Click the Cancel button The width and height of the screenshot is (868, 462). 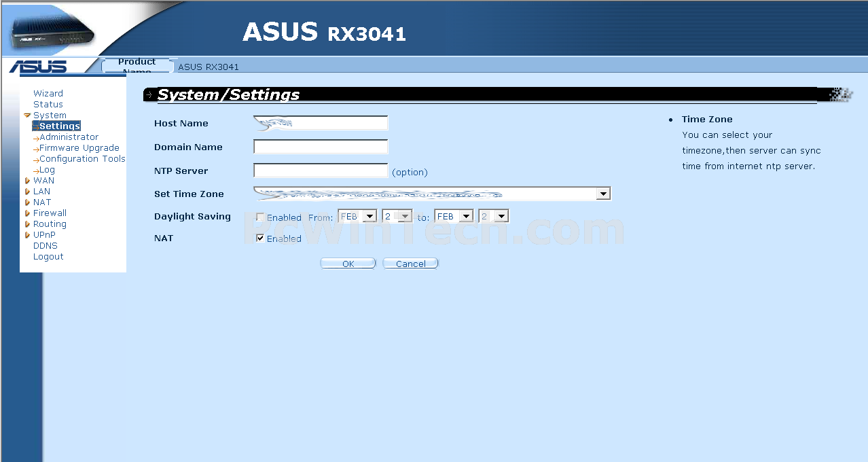[411, 264]
